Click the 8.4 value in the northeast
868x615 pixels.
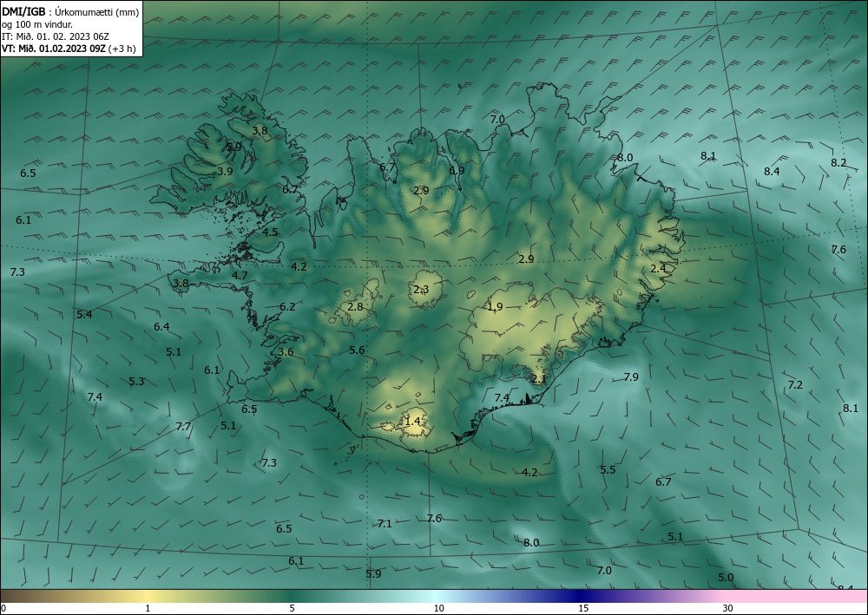coord(772,172)
